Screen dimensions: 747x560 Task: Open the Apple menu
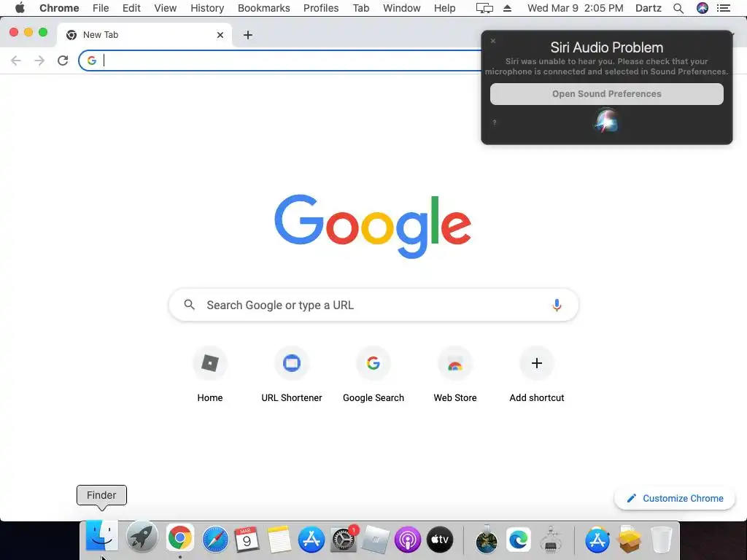click(20, 8)
